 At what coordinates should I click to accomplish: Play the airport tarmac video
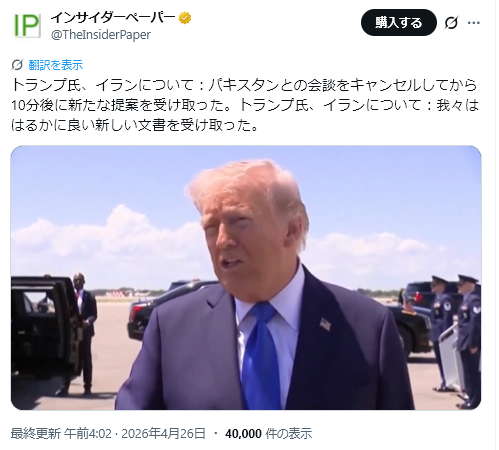click(246, 278)
